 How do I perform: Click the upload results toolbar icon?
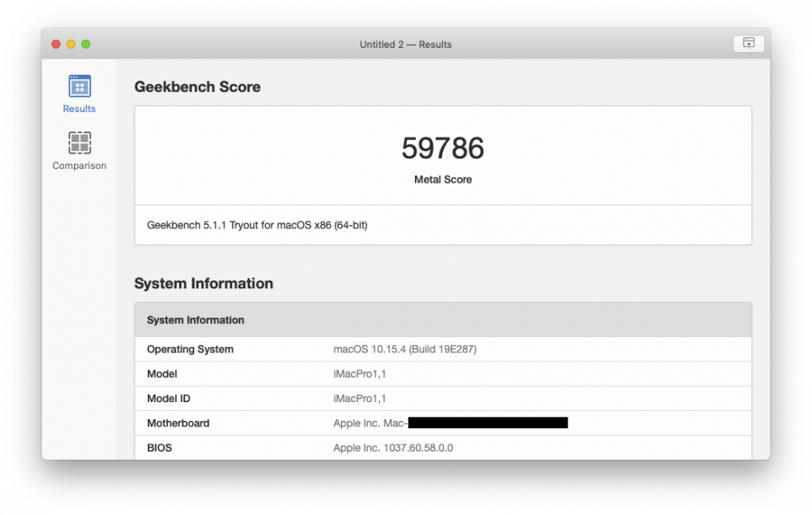click(x=749, y=44)
